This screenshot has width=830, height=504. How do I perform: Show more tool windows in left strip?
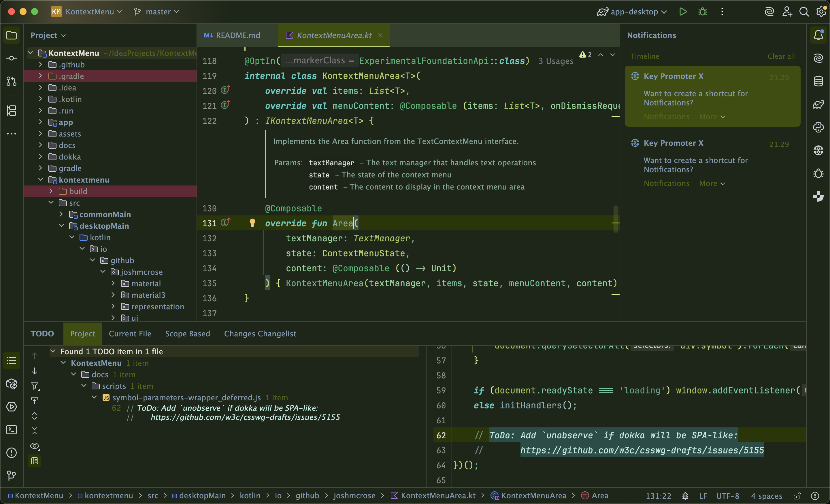12,134
